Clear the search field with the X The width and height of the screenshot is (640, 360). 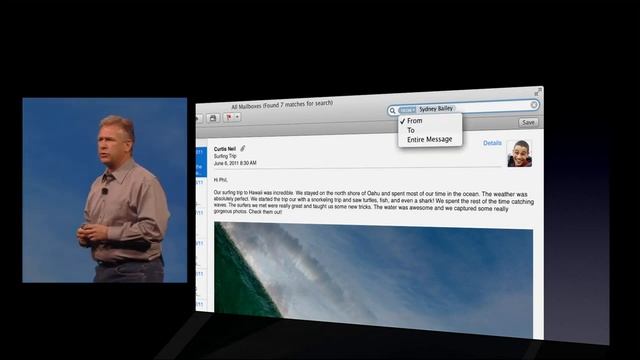(x=533, y=105)
